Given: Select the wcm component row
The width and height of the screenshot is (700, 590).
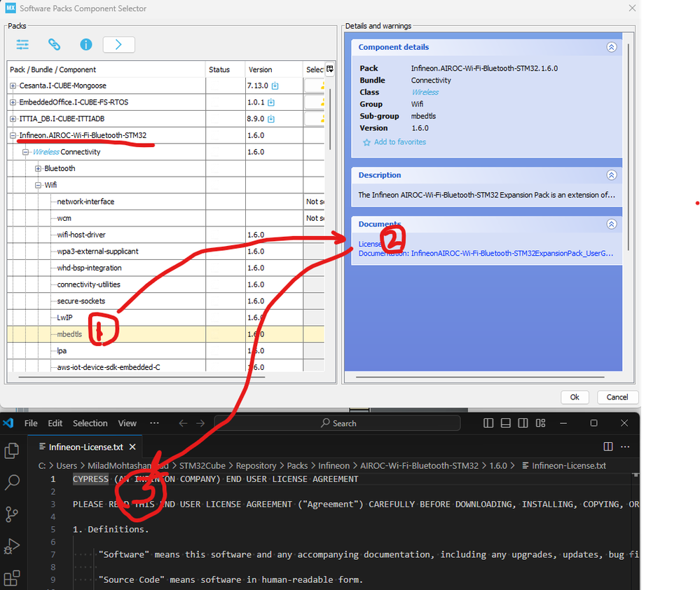Looking at the screenshot, I should pyautogui.click(x=165, y=218).
